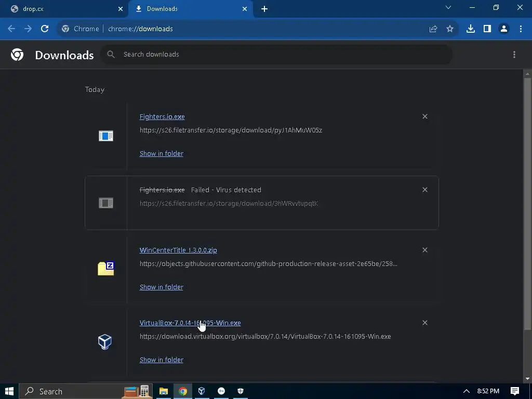
Task: Close the drop.cx tab
Action: pos(121,9)
